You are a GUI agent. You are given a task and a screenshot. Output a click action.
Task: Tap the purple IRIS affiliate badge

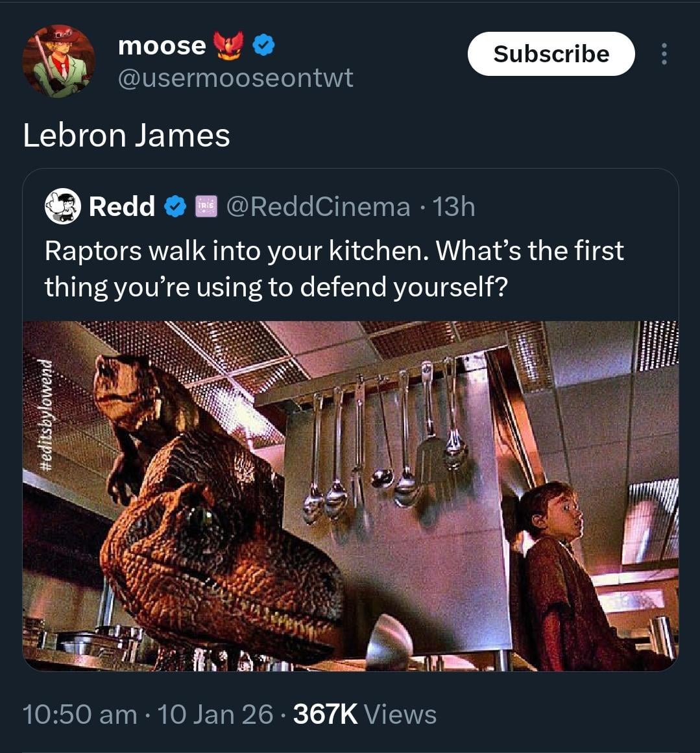tap(206, 206)
